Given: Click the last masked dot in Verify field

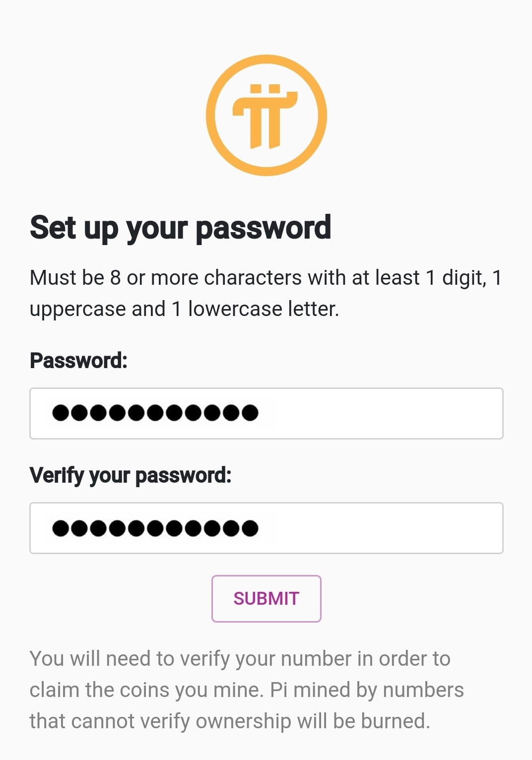Looking at the screenshot, I should coord(250,528).
